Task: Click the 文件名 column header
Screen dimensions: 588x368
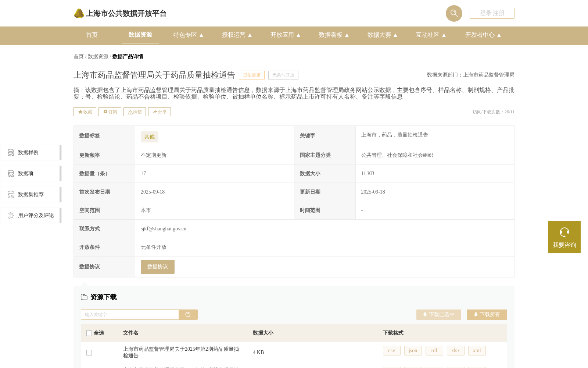Action: [x=131, y=333]
